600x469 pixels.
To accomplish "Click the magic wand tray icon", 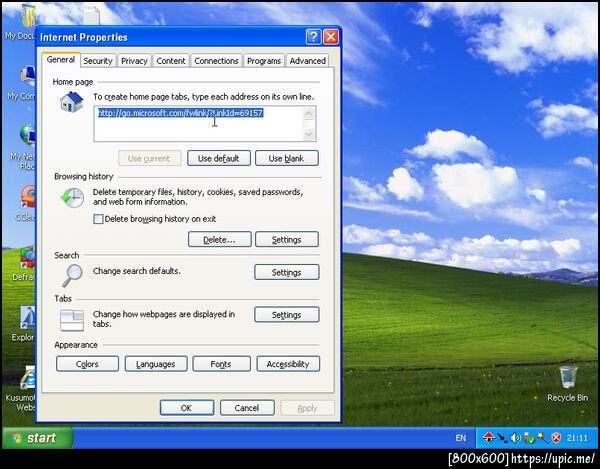I will (x=543, y=438).
